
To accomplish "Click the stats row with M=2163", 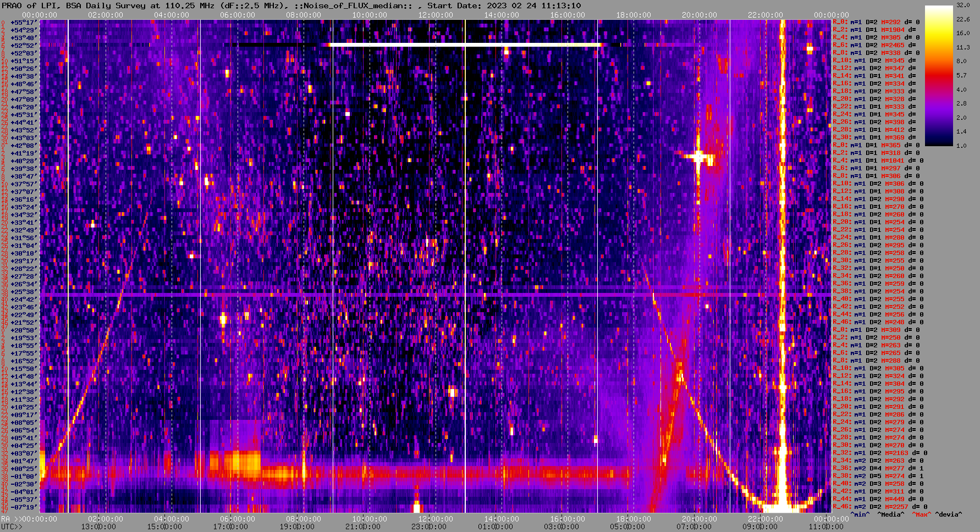I will [880, 453].
